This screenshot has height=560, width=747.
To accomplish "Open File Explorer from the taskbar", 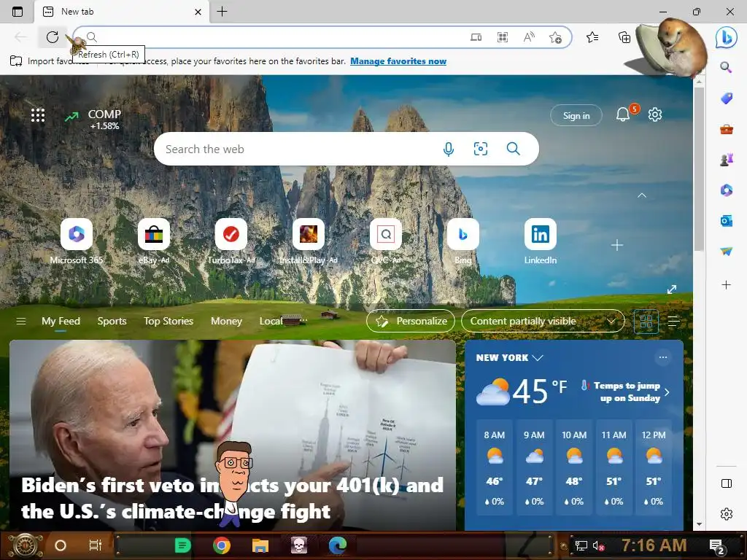I will click(x=260, y=545).
